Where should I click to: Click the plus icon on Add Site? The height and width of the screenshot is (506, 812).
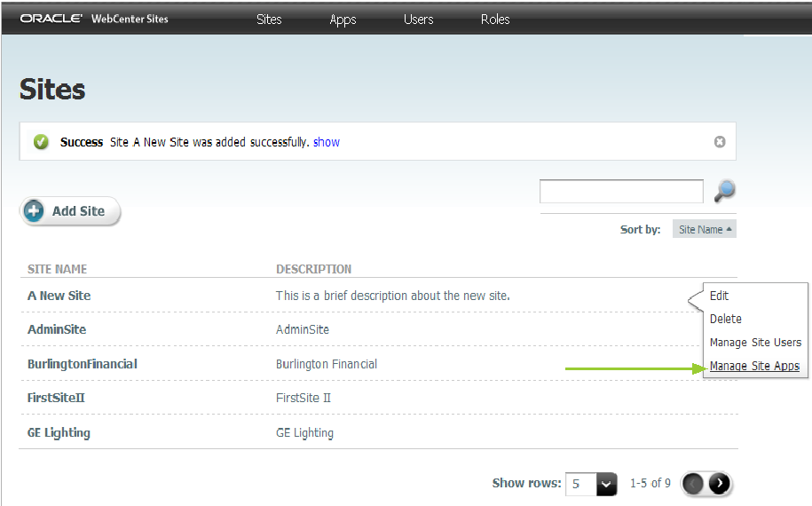(35, 210)
